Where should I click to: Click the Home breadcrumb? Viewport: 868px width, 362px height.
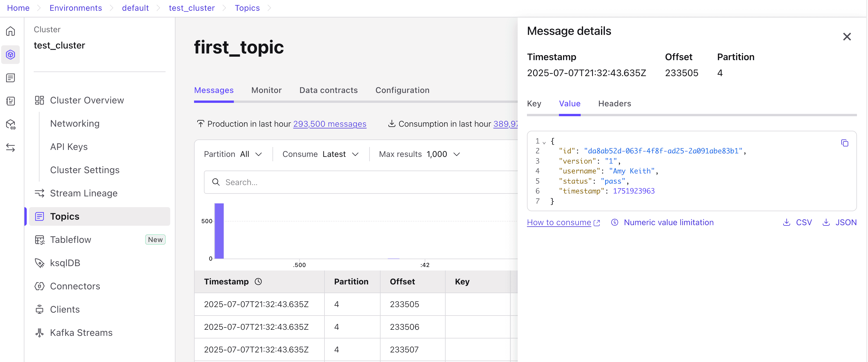coord(18,8)
